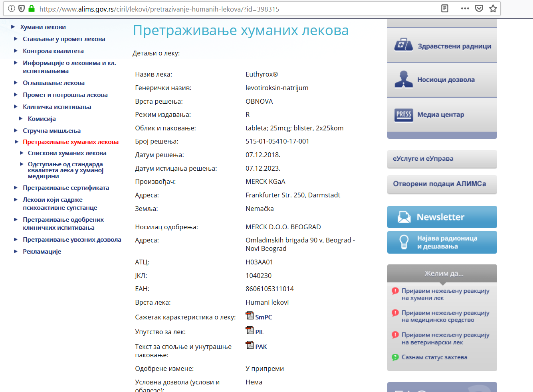Toggle reader view icon in address bar

(x=445, y=8)
